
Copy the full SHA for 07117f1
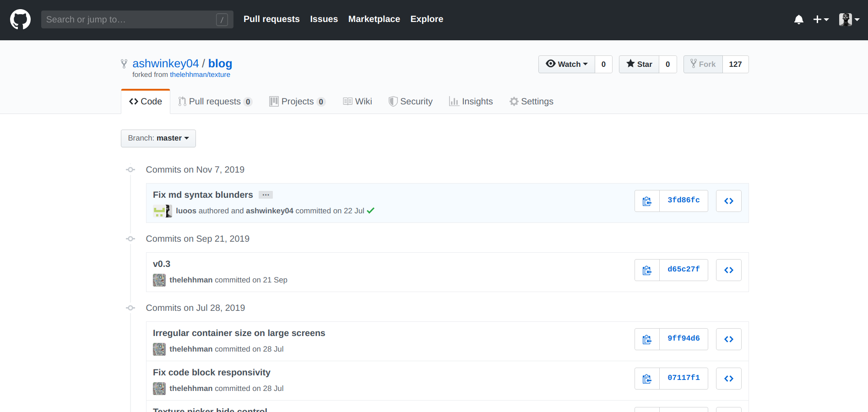[647, 379]
